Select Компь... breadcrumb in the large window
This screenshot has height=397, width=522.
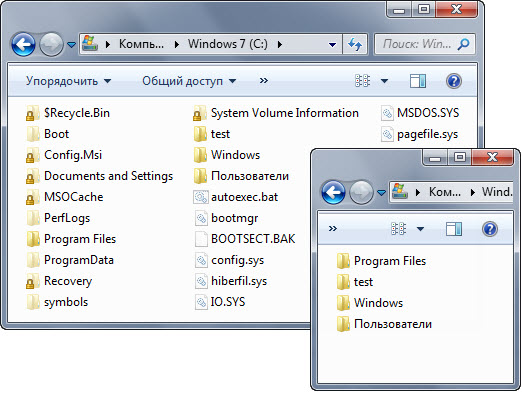141,44
